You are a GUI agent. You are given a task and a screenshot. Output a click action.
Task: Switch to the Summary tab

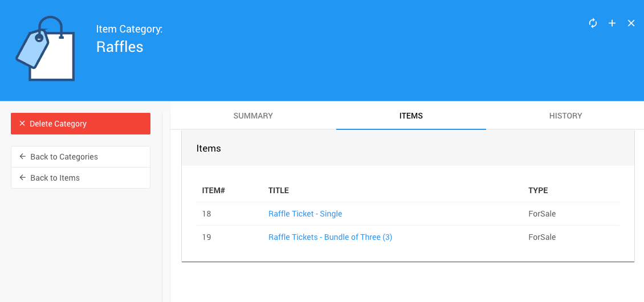tap(253, 116)
